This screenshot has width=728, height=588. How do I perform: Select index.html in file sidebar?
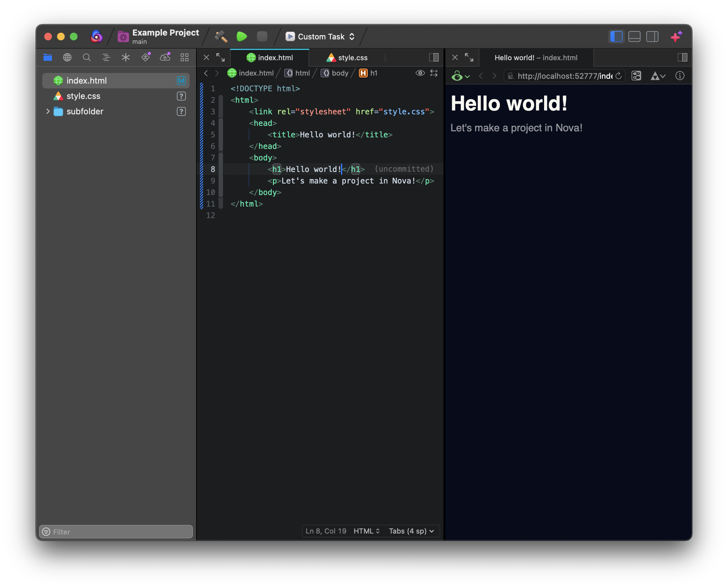pos(116,81)
